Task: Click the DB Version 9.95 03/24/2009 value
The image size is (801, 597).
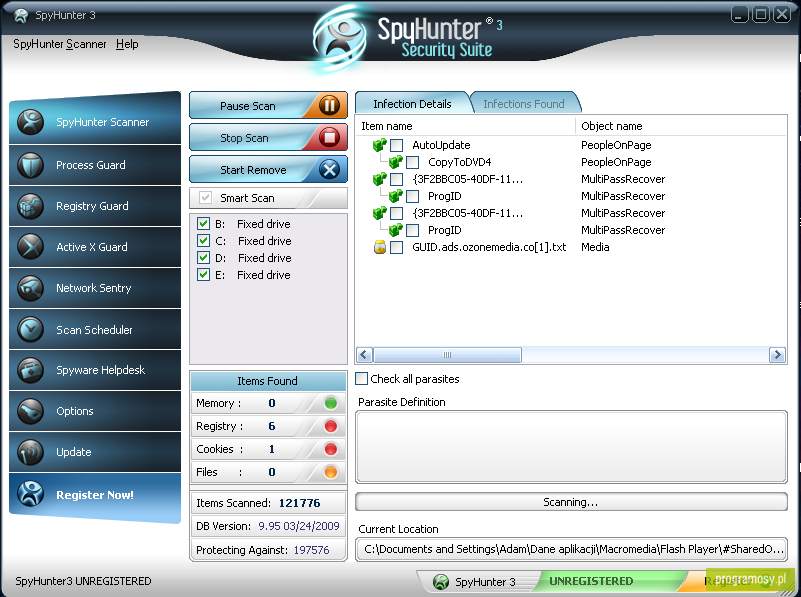Action: [299, 526]
